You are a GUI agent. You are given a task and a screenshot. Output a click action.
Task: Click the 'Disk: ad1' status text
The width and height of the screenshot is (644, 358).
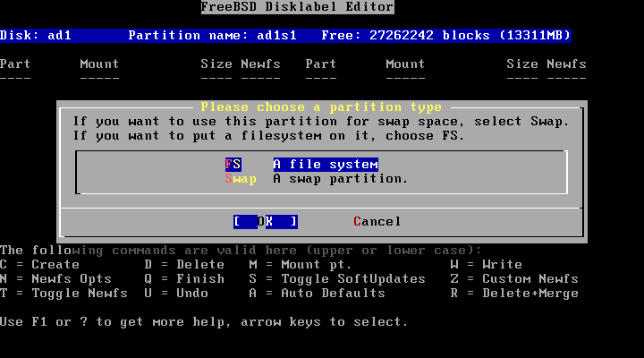(x=36, y=35)
